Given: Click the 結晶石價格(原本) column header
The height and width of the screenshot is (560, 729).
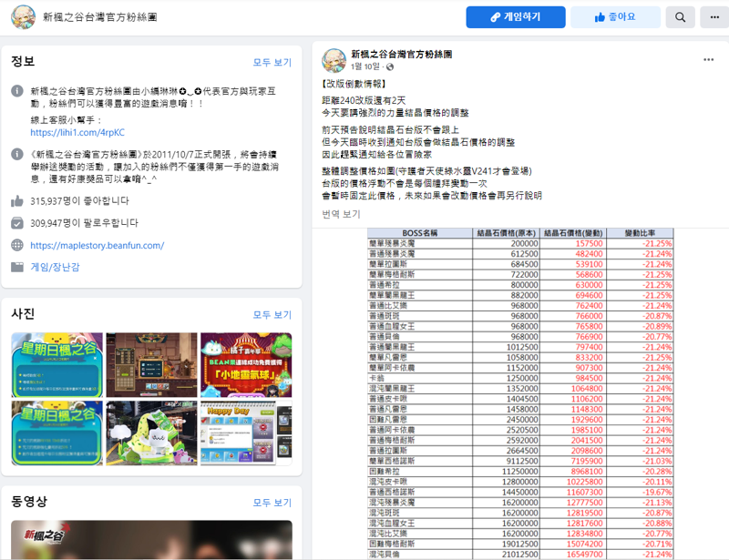Looking at the screenshot, I should click(507, 233).
